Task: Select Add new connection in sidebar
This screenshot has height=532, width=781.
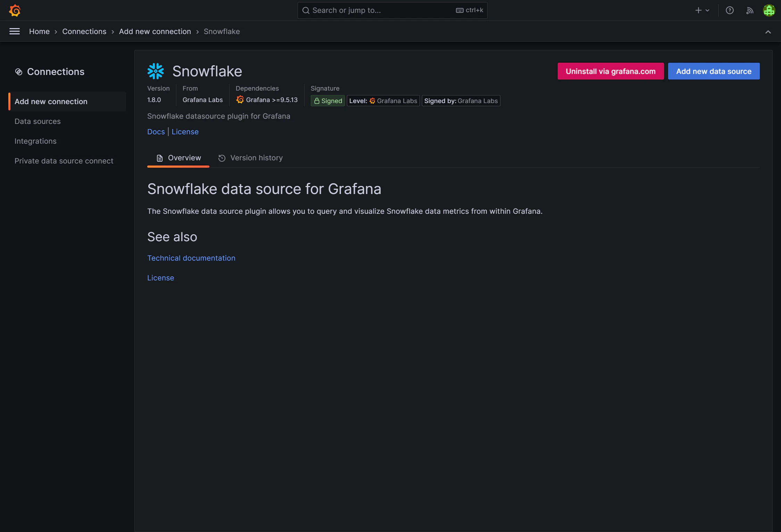Action: [x=67, y=102]
